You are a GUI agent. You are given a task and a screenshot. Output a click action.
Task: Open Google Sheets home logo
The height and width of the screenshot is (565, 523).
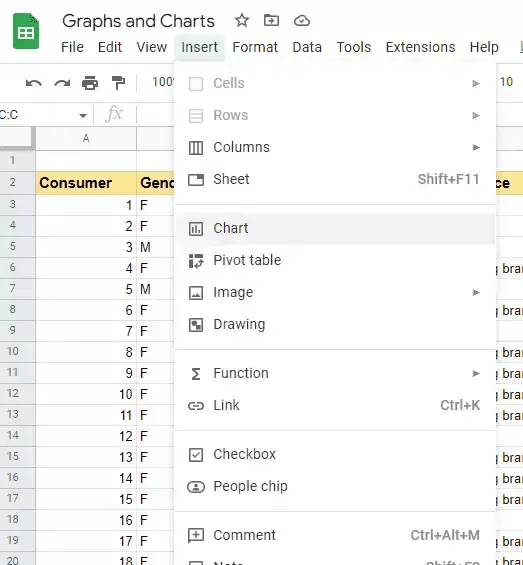tap(26, 31)
